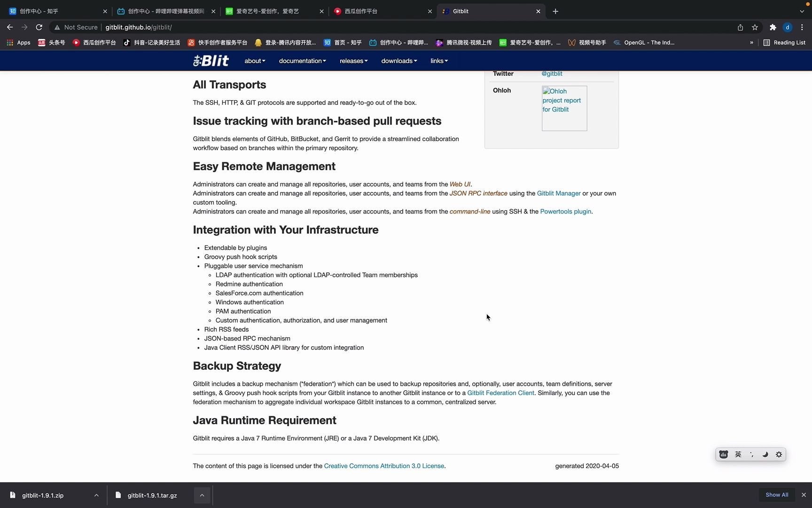Screen dimensions: 812x508
Task: Click the Backup Strategy heading
Action: (x=237, y=366)
